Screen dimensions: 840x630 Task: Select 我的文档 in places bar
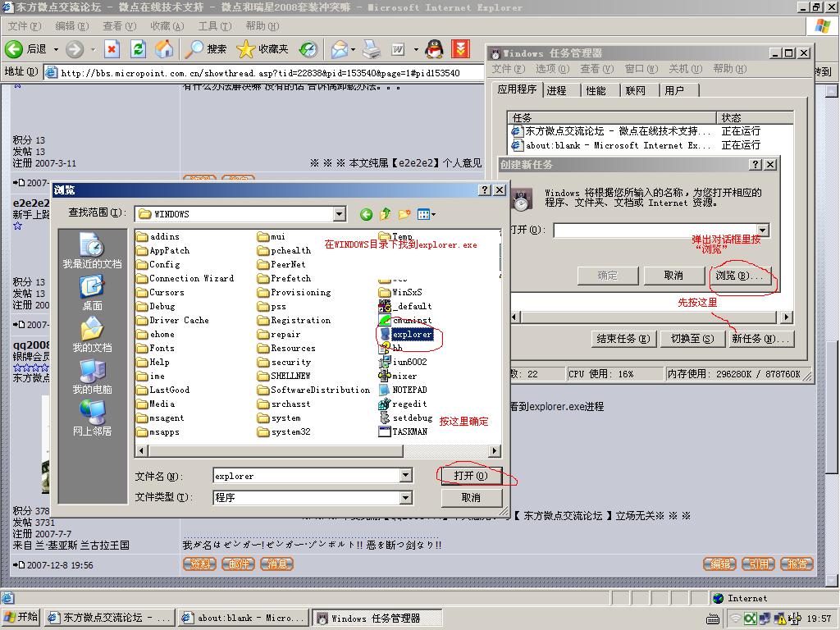coord(92,335)
